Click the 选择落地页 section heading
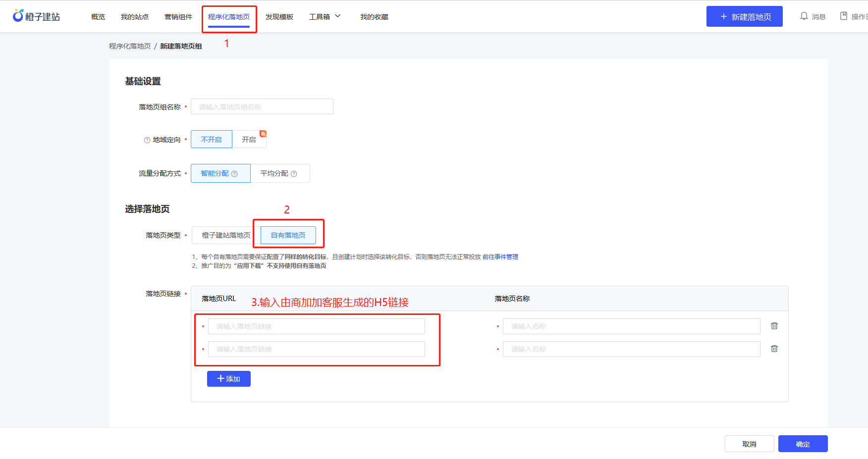This screenshot has height=459, width=868. (147, 209)
